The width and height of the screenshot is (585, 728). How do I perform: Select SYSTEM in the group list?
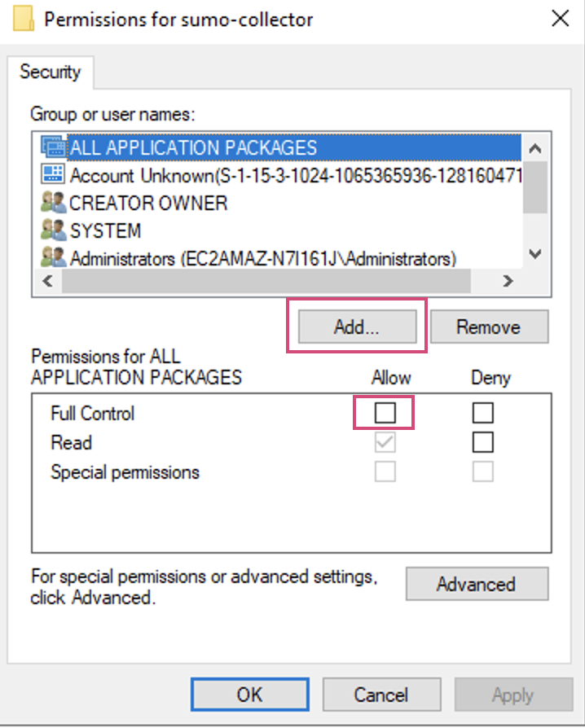122,230
